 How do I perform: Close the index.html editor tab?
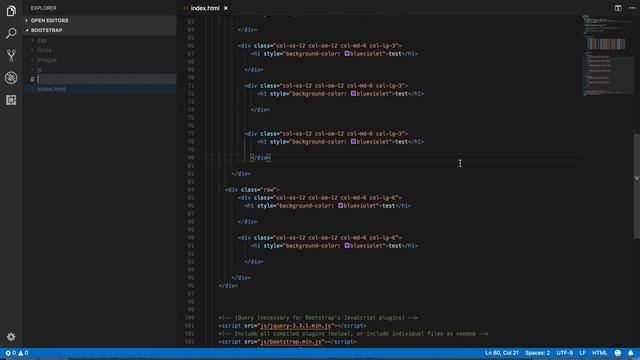[x=226, y=8]
